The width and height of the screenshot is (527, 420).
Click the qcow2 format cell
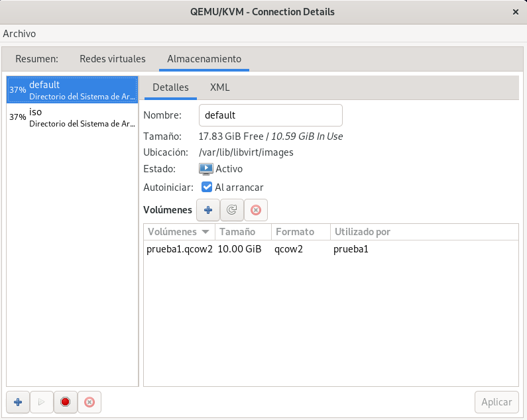[x=288, y=249]
